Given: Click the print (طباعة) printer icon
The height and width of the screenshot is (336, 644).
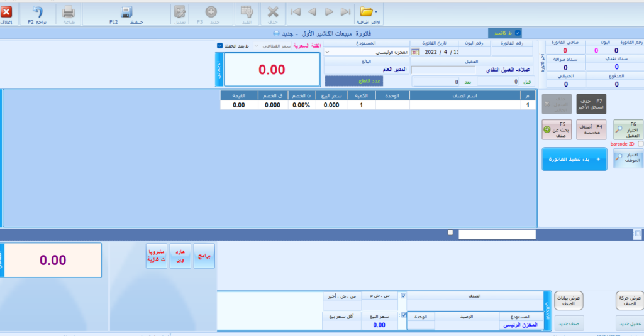Looking at the screenshot, I should (x=69, y=12).
